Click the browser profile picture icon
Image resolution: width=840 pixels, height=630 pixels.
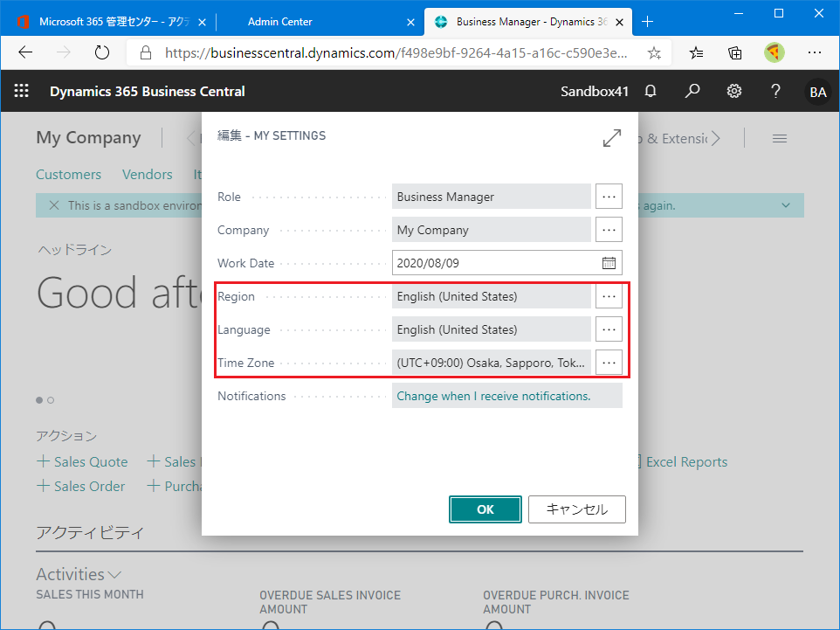[775, 52]
